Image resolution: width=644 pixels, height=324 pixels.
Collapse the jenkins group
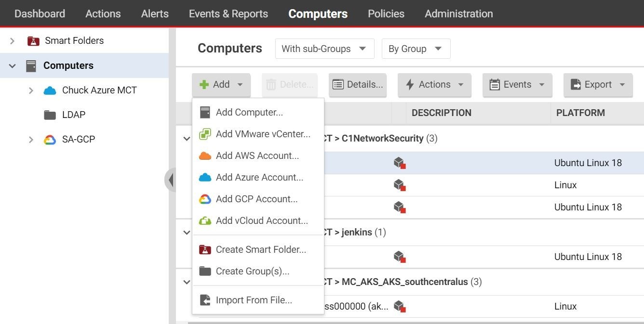point(187,233)
